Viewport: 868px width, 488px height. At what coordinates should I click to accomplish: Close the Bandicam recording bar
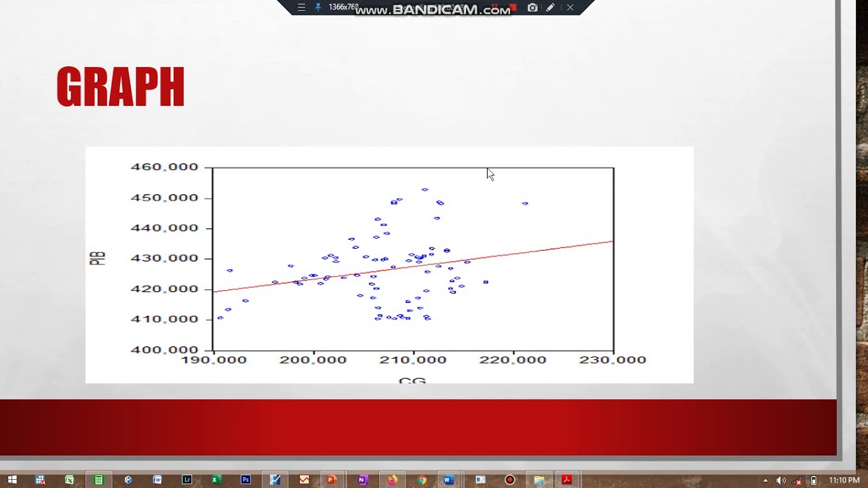(x=570, y=7)
